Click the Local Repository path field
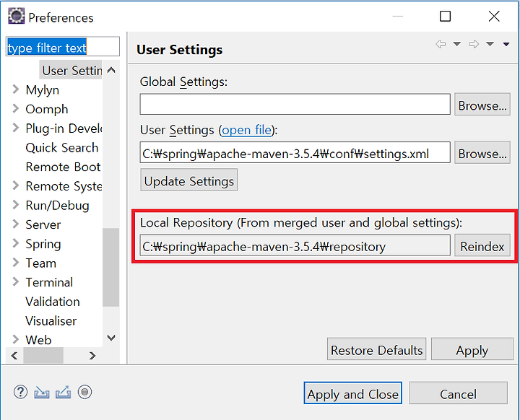 [295, 245]
